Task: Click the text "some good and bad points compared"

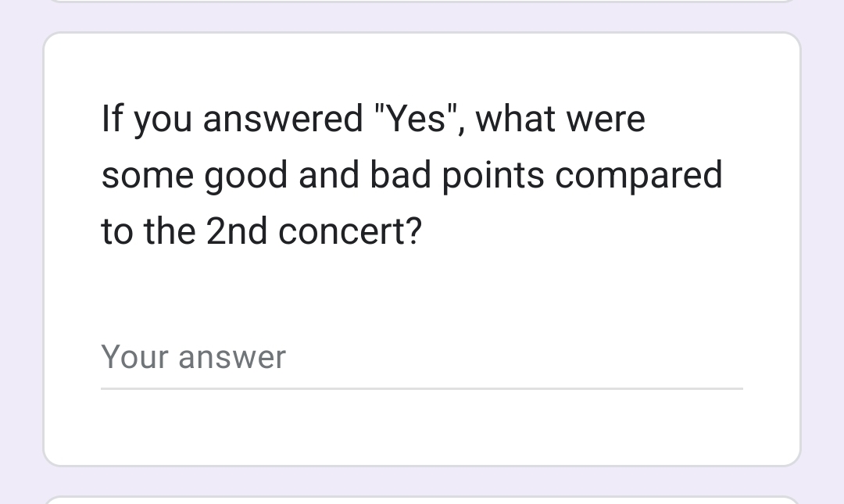Action: click(412, 175)
